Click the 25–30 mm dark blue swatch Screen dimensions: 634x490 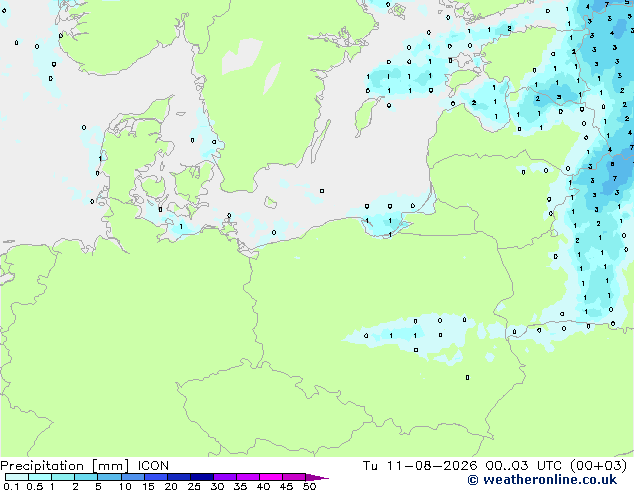[x=202, y=477]
